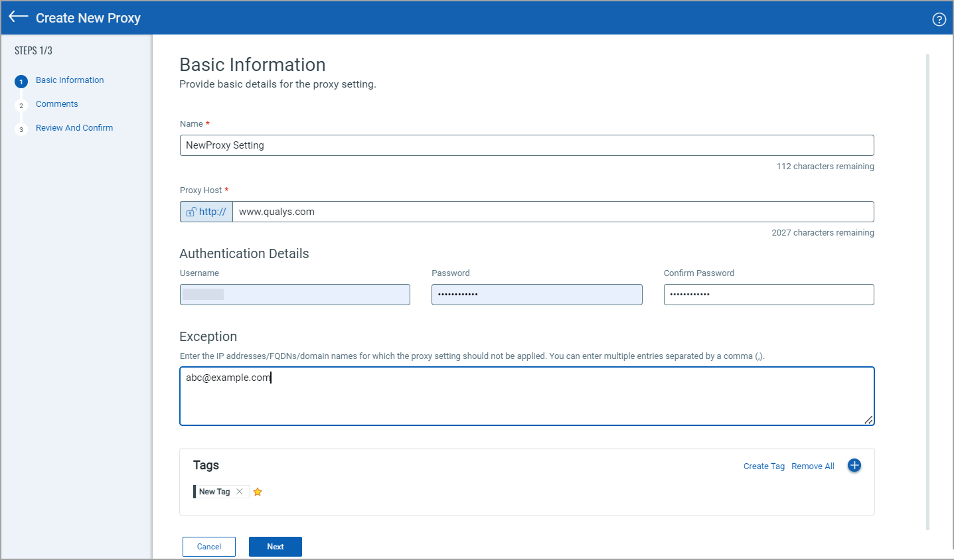
Task: Click the yellow star beside New Tag
Action: [258, 492]
